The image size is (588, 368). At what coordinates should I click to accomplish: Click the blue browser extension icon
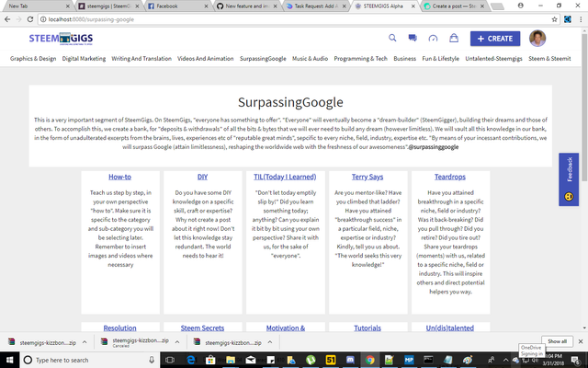[x=568, y=19]
